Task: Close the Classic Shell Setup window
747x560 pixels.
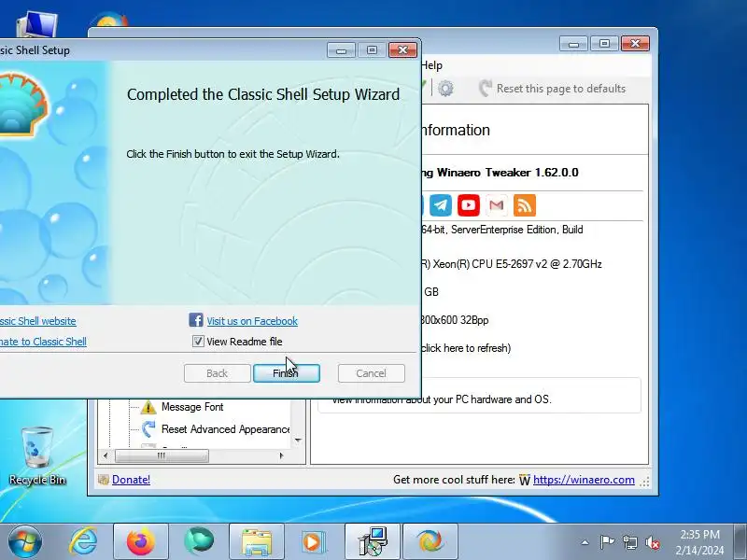Action: coord(403,50)
